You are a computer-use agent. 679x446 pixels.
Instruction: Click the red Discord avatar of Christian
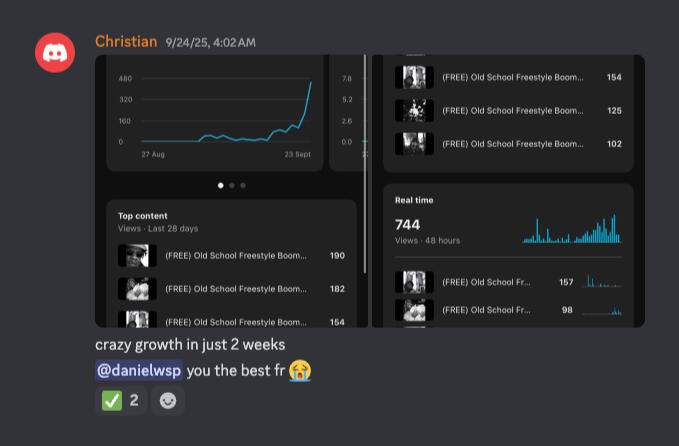(54, 52)
